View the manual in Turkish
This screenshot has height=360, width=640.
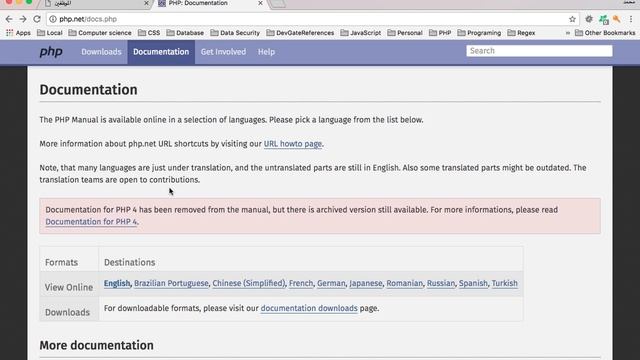pos(504,283)
